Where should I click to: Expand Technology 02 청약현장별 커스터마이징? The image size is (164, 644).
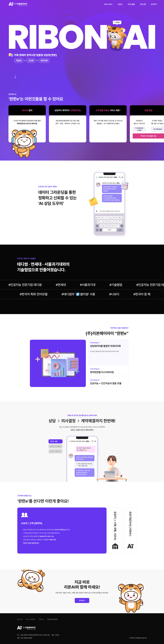pyautogui.click(x=108, y=371)
